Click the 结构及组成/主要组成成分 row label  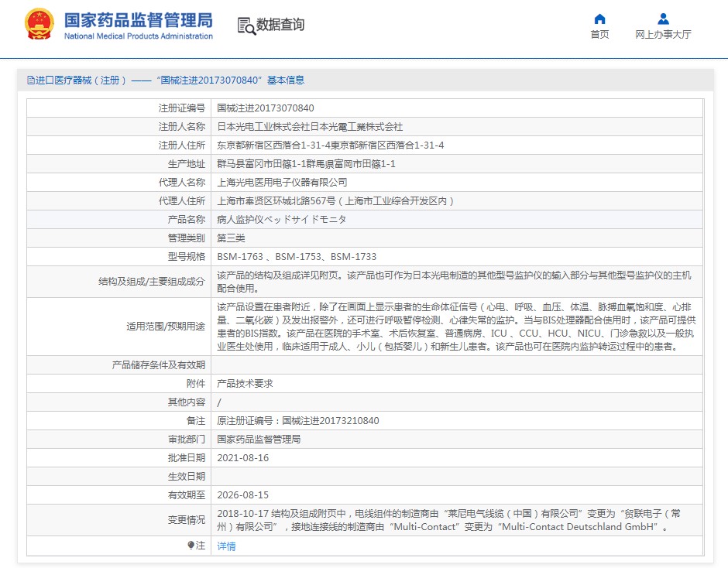[x=151, y=281]
